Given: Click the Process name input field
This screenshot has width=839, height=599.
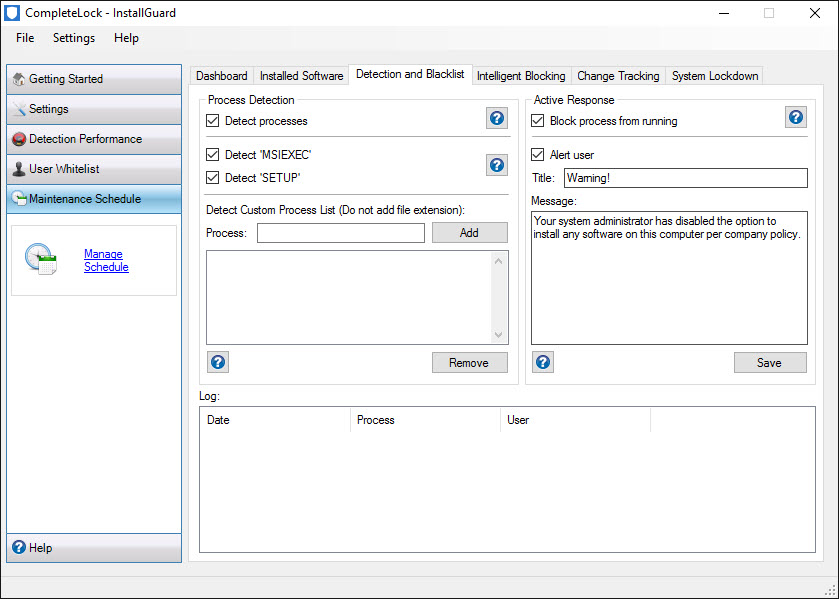Looking at the screenshot, I should pyautogui.click(x=341, y=233).
